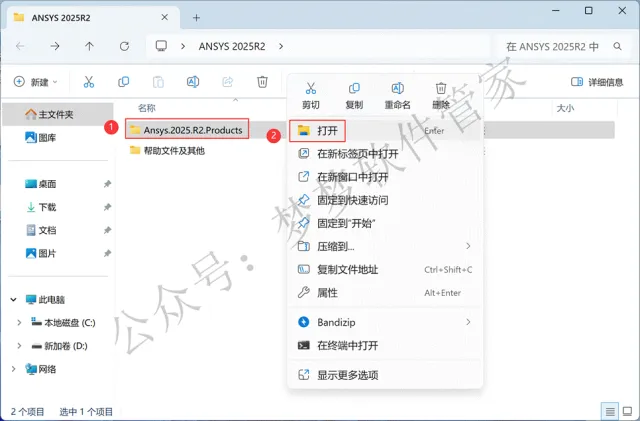The image size is (640, 421).
Task: Toggle the 详细信息 pane
Action: pyautogui.click(x=597, y=82)
